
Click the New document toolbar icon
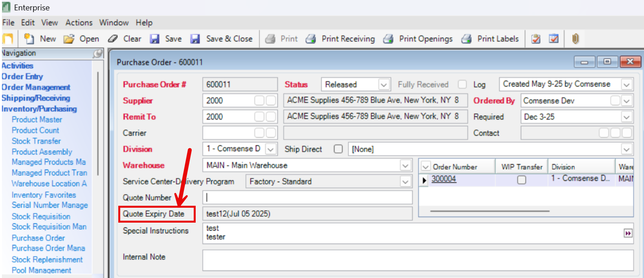coord(29,38)
